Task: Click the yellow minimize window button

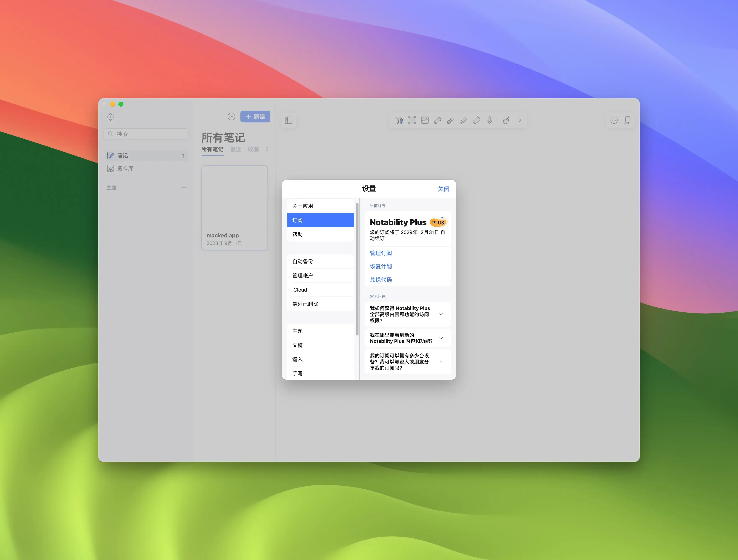Action: coord(112,104)
